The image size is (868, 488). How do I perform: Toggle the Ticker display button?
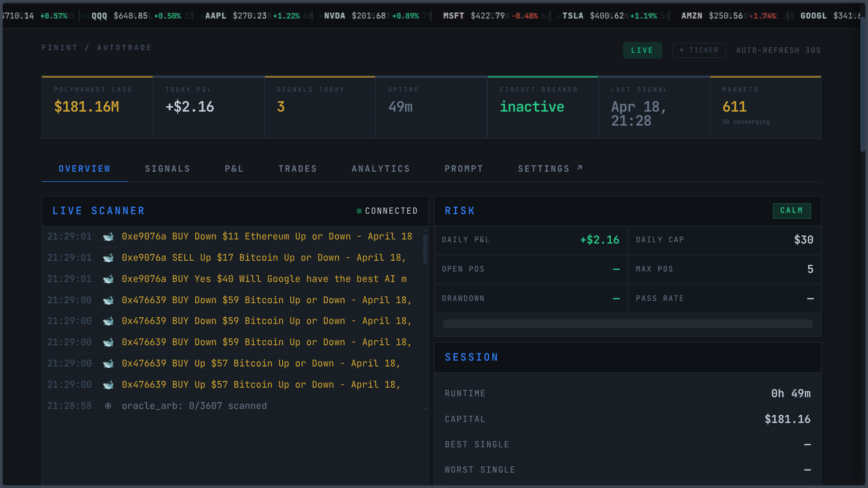tap(699, 50)
